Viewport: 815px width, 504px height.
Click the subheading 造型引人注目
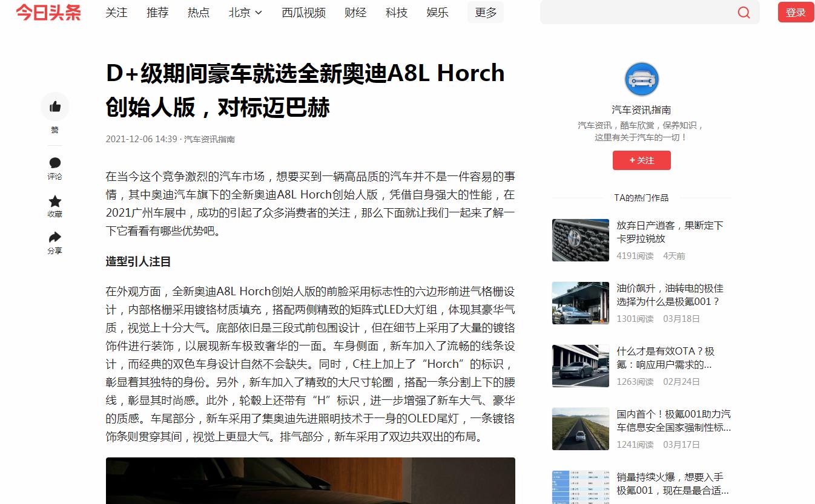click(138, 261)
